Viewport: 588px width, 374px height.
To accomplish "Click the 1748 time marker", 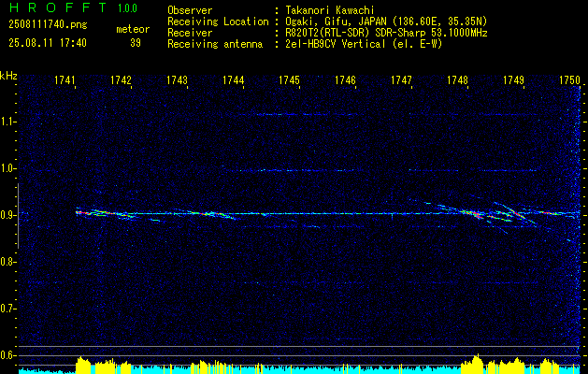I will 457,79.
